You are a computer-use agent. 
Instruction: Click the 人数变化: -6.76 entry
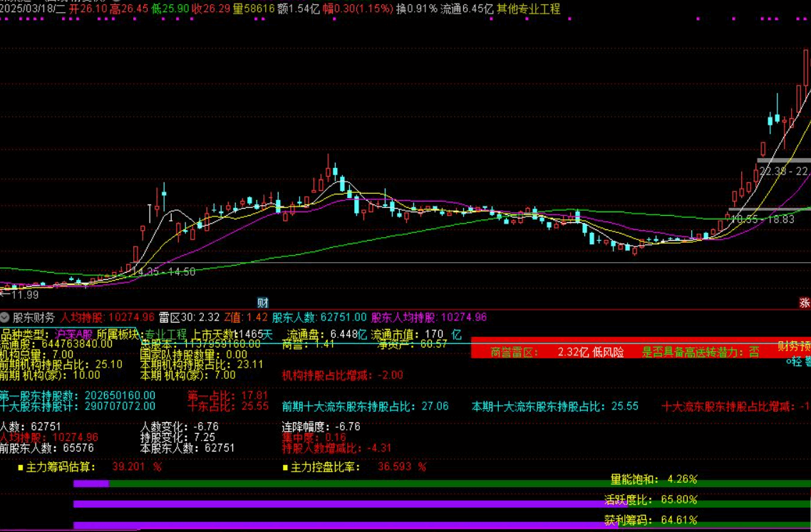click(180, 427)
